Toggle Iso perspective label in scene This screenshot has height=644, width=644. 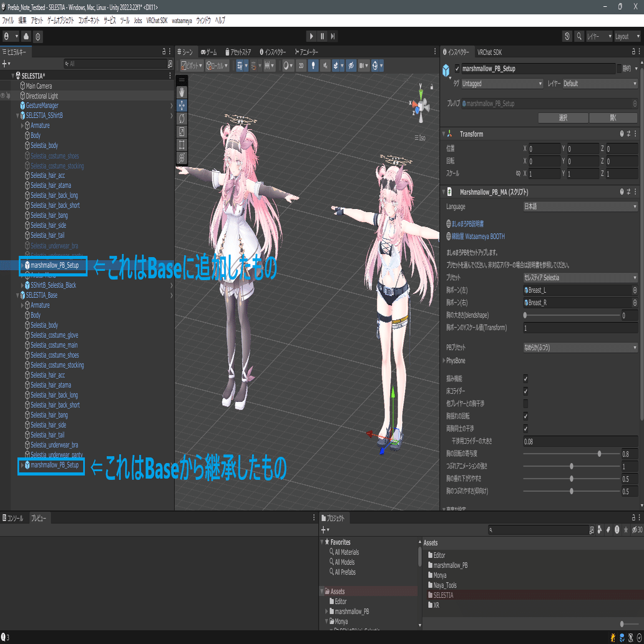pyautogui.click(x=420, y=138)
